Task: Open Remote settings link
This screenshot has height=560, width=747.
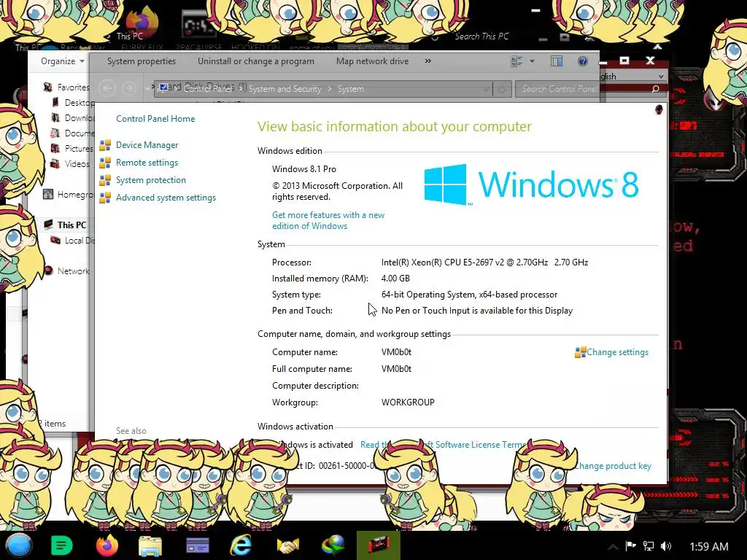Action: (147, 163)
